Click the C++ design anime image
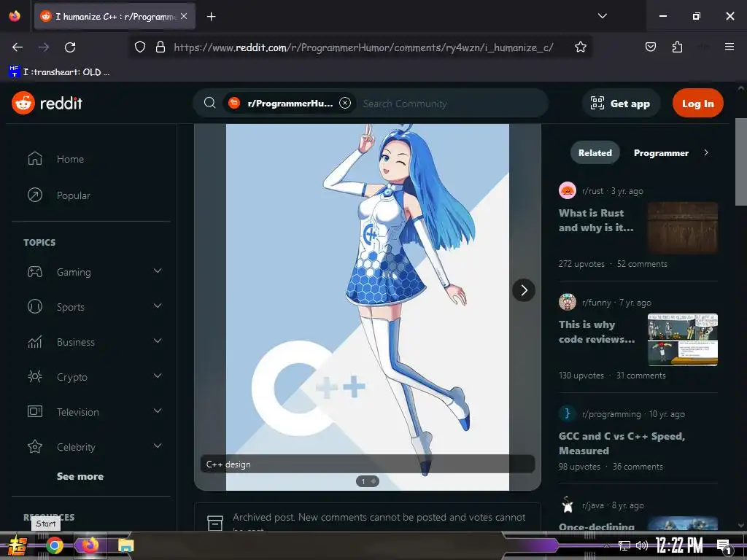Image resolution: width=747 pixels, height=560 pixels. pos(368,307)
